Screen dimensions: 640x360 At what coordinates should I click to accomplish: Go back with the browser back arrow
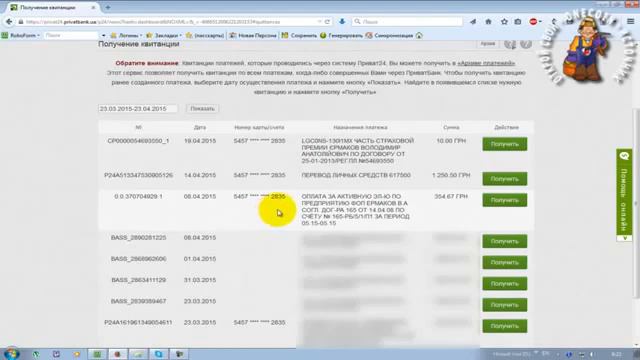[x=9, y=22]
